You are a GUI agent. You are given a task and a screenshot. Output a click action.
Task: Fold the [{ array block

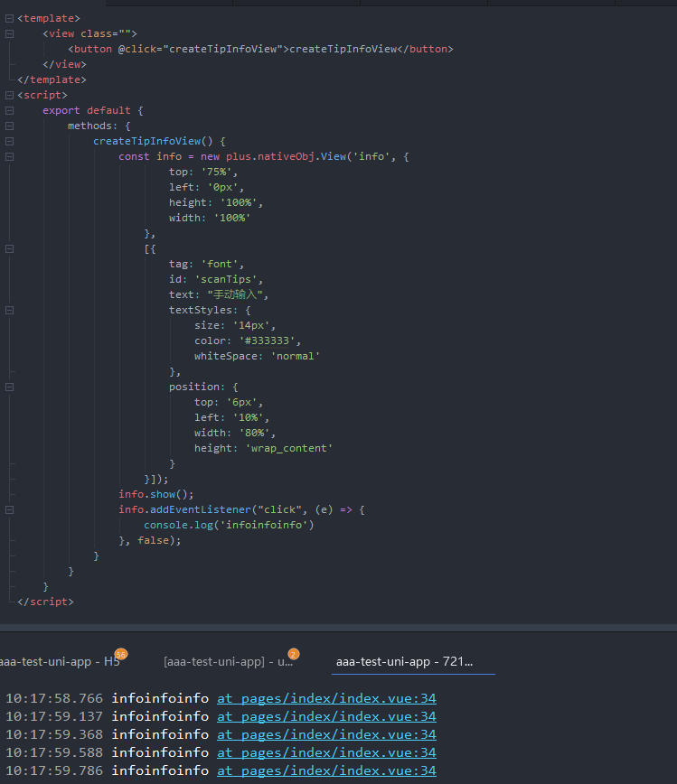(9, 249)
